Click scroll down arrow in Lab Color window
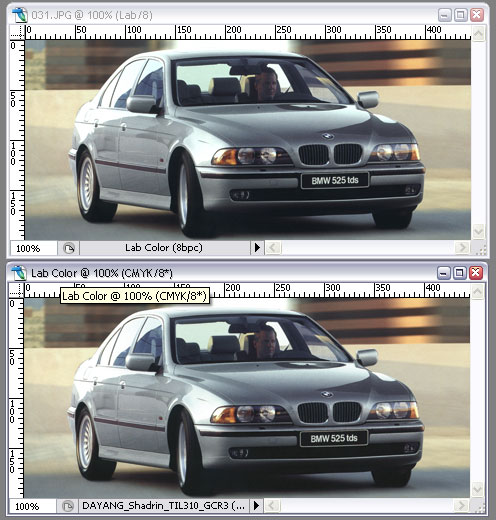This screenshot has height=520, width=496. click(477, 490)
